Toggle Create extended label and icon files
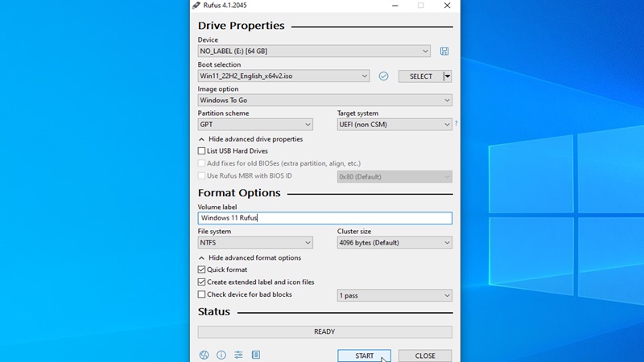Viewport: 644px width, 362px height. click(x=202, y=282)
